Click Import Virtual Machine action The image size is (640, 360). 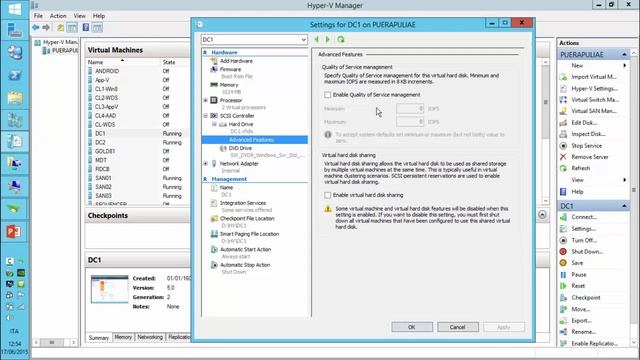pyautogui.click(x=593, y=77)
